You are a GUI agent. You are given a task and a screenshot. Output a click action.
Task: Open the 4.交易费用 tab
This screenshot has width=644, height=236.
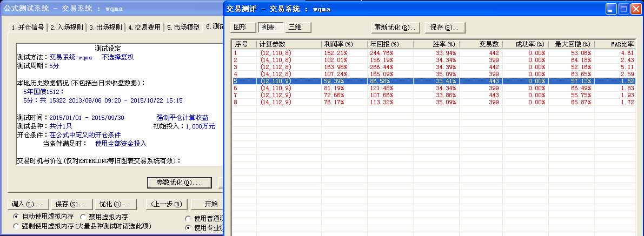click(144, 28)
